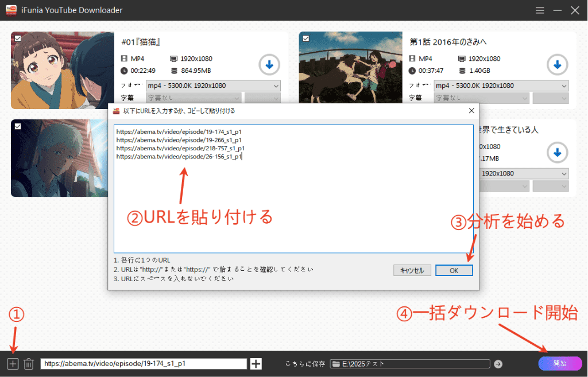The image size is (588, 377).
Task: Click the gradient 開始 start button
Action: [x=560, y=363]
